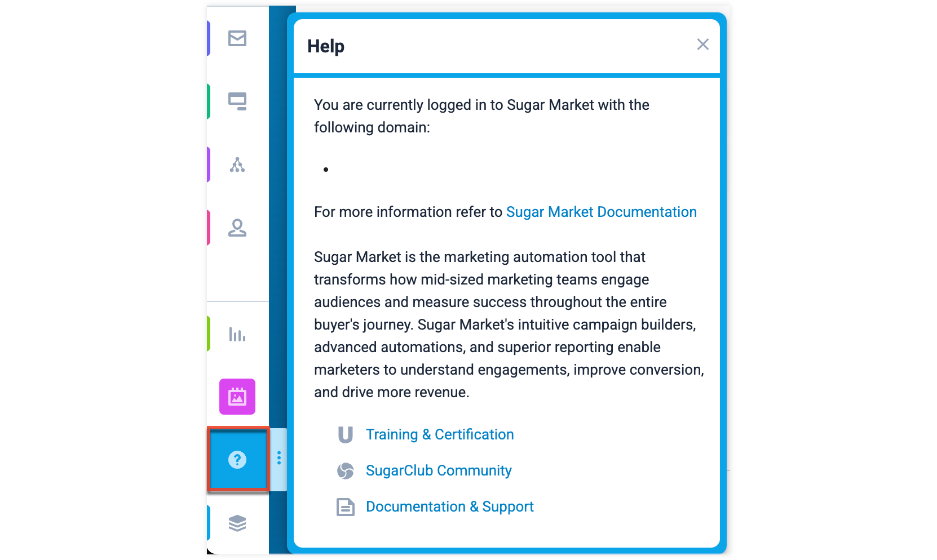Close the Help panel
The image size is (937, 560).
pos(702,45)
